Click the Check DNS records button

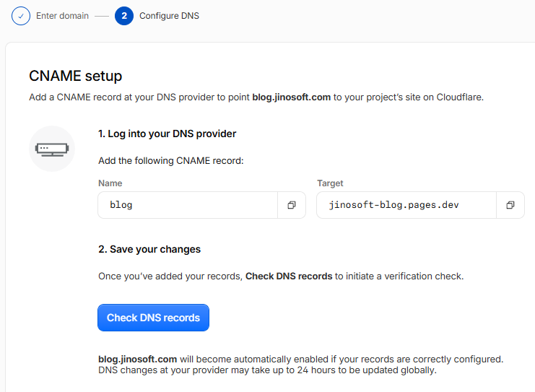click(x=153, y=318)
